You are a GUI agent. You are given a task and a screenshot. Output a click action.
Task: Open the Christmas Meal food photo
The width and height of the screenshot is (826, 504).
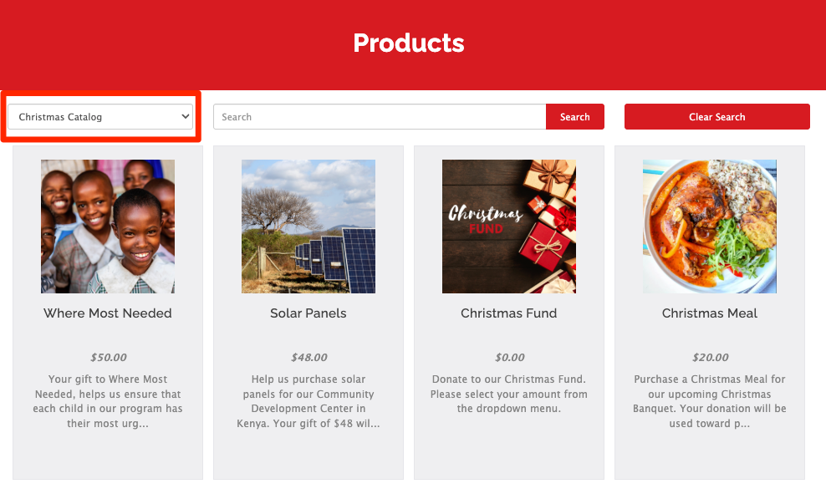(x=710, y=227)
